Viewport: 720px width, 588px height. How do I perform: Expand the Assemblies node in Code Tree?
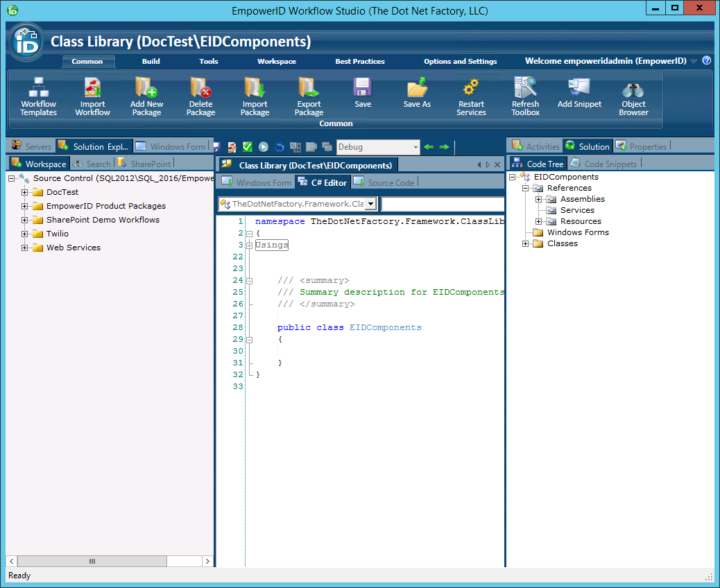coord(539,199)
